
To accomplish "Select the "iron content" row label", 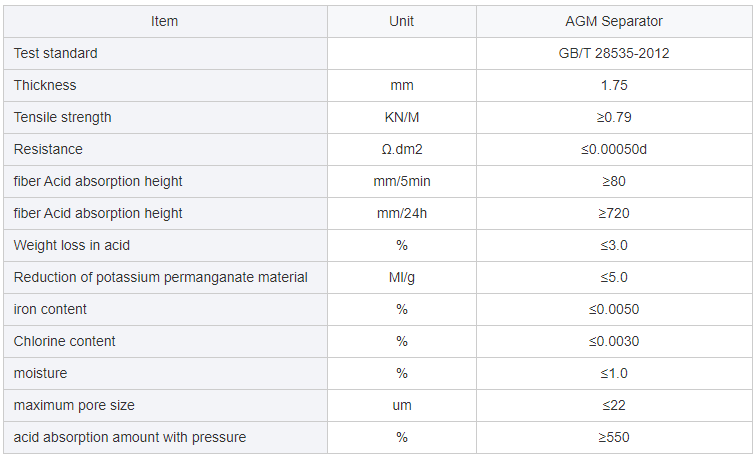I will [50, 309].
